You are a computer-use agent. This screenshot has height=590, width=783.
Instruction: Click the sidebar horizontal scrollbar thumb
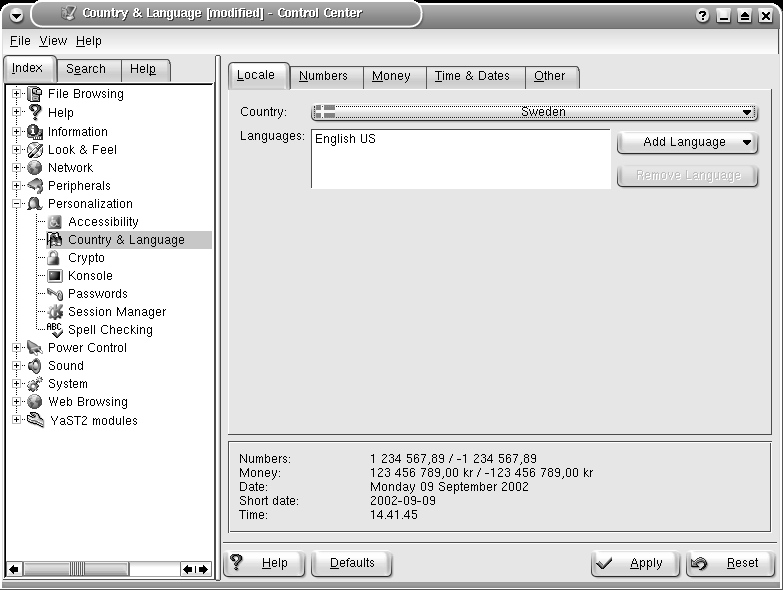[x=76, y=569]
